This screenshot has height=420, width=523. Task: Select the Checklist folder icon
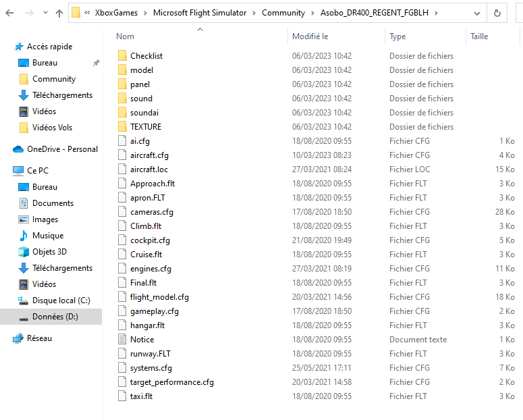pos(122,56)
